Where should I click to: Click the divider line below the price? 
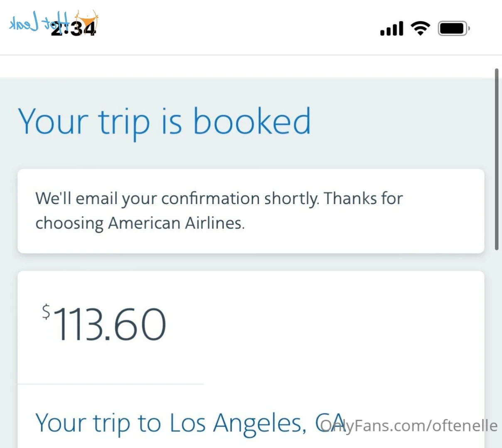[x=111, y=384]
